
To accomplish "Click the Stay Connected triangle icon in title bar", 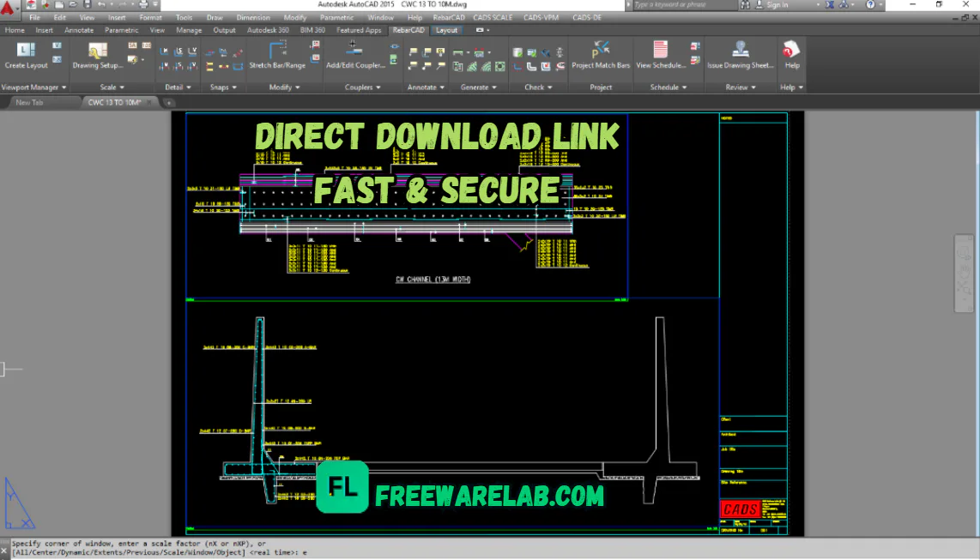I will (844, 4).
